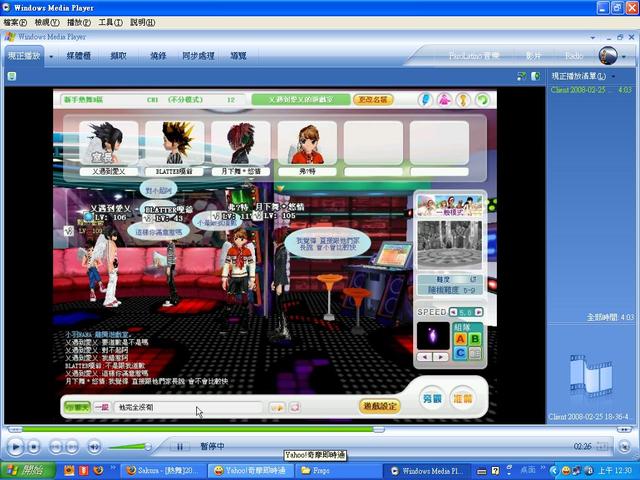Click the Yahoo Messenger smiley tray icon
This screenshot has width=640, height=480.
pos(567,471)
